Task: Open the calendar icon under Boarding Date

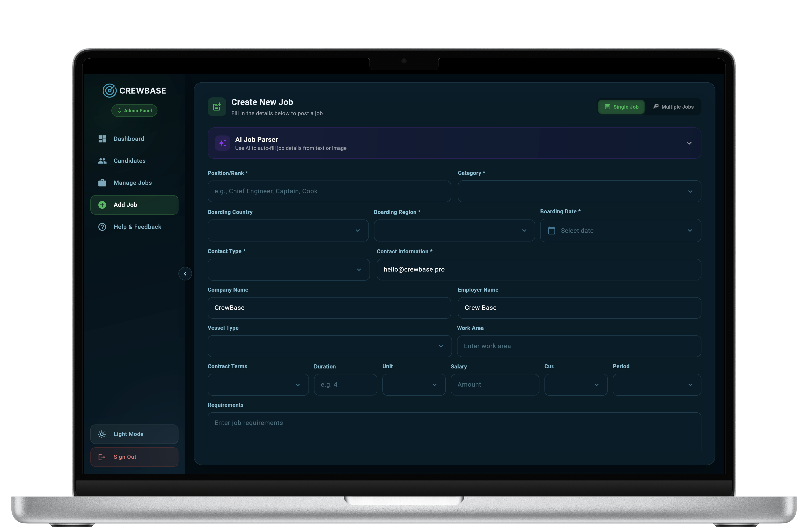Action: pos(552,230)
